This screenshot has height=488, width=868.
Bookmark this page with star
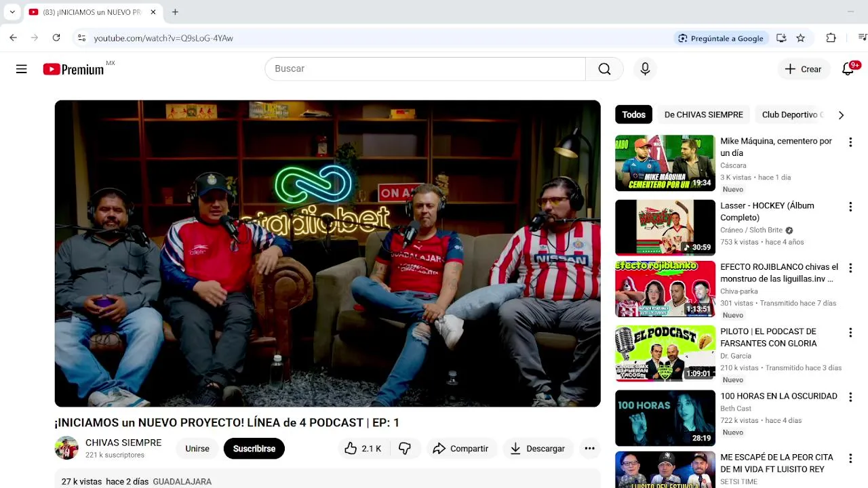(x=800, y=38)
